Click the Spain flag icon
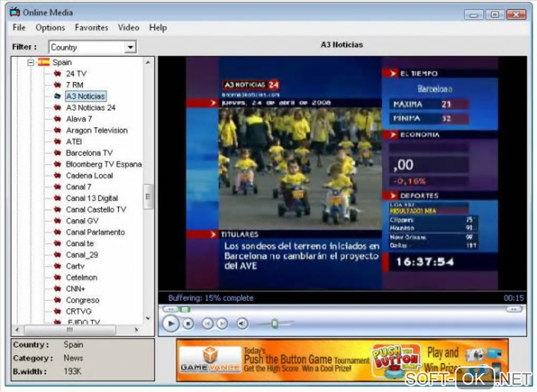Viewport: 537px width, 392px height. [x=44, y=62]
